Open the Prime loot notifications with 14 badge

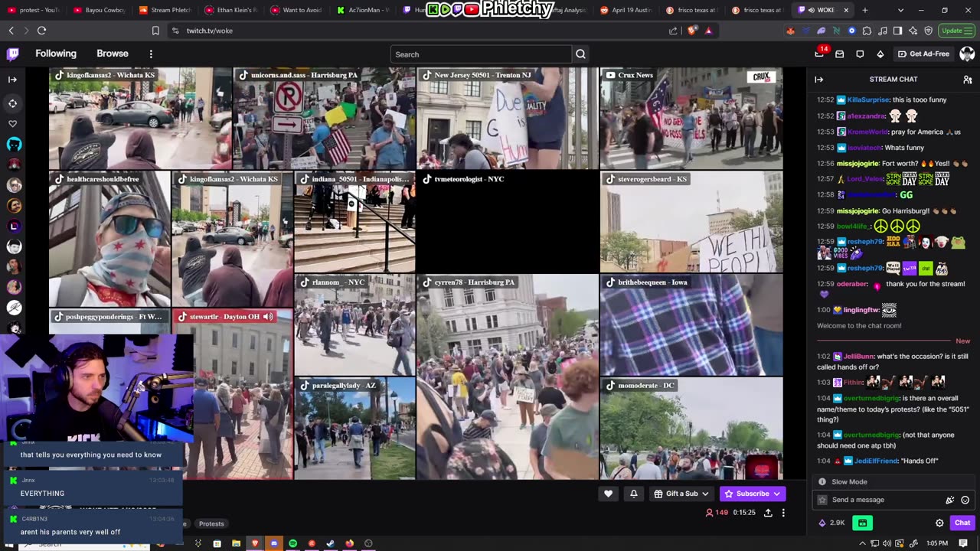pos(819,54)
